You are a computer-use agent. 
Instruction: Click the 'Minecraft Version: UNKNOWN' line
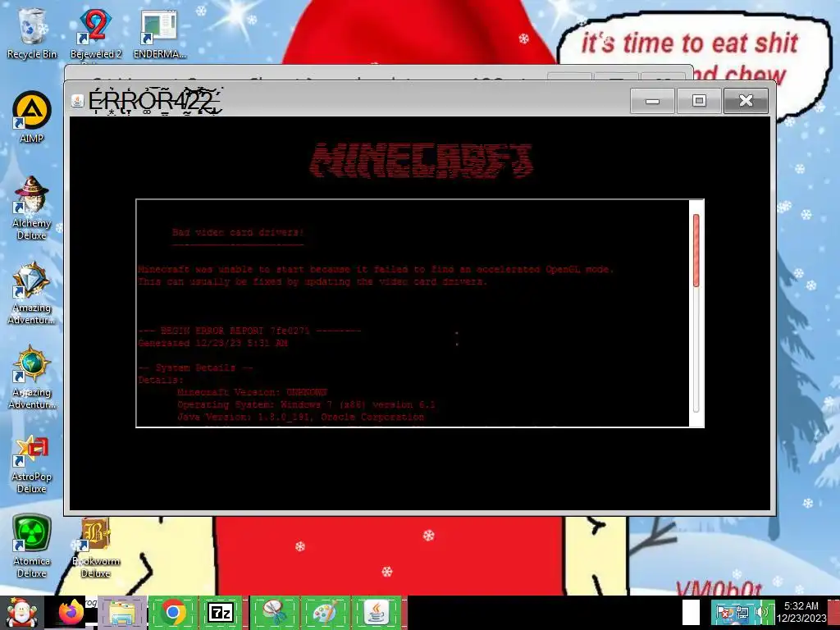(252, 392)
